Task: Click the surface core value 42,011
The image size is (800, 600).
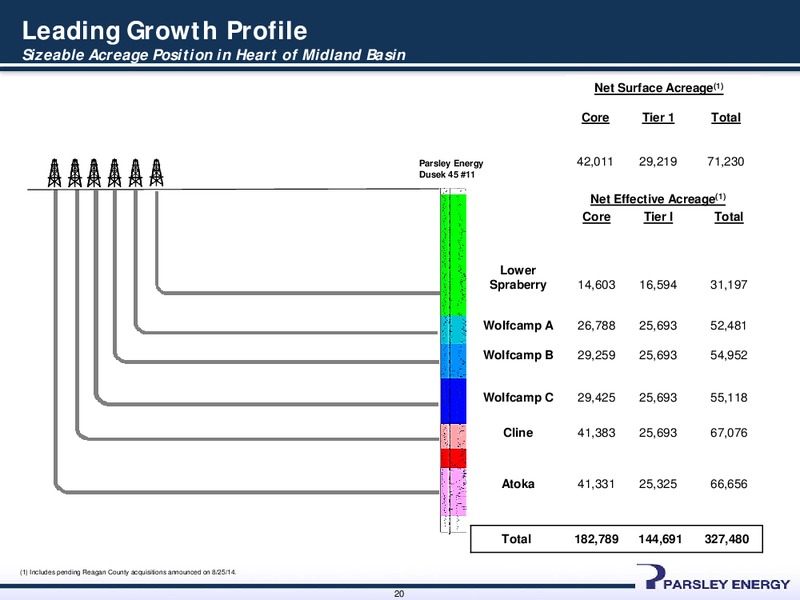Action: click(595, 162)
